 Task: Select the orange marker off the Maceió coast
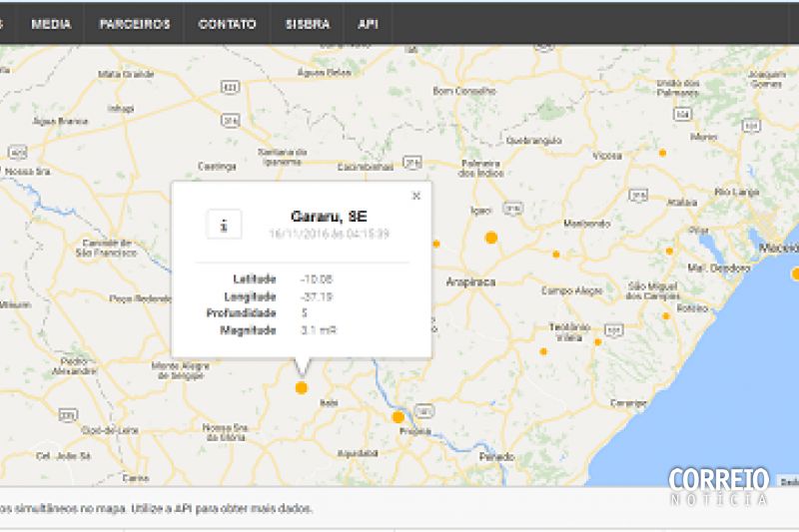(x=795, y=273)
